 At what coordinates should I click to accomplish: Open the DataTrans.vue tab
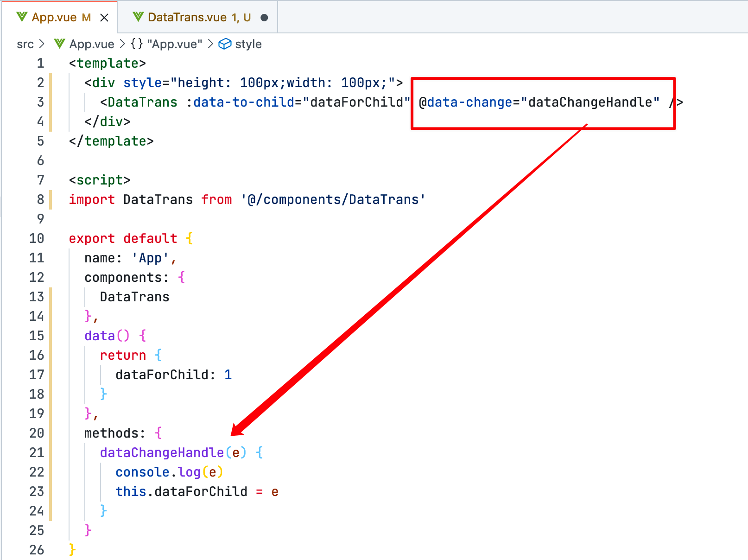tap(198, 17)
